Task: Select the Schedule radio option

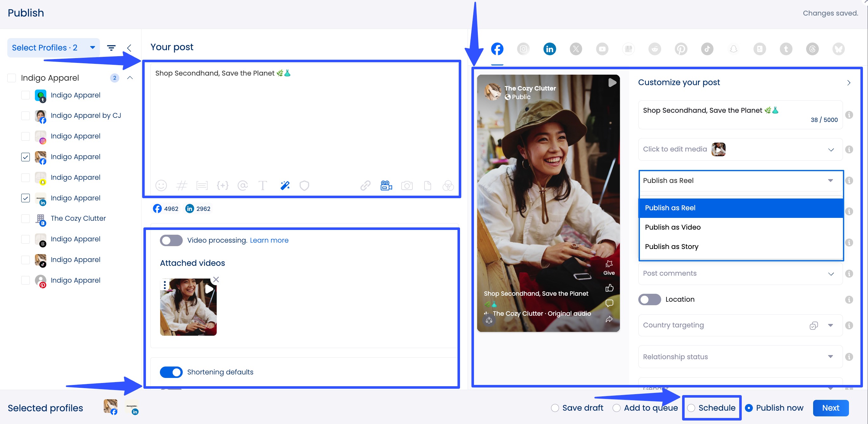Action: click(x=692, y=408)
